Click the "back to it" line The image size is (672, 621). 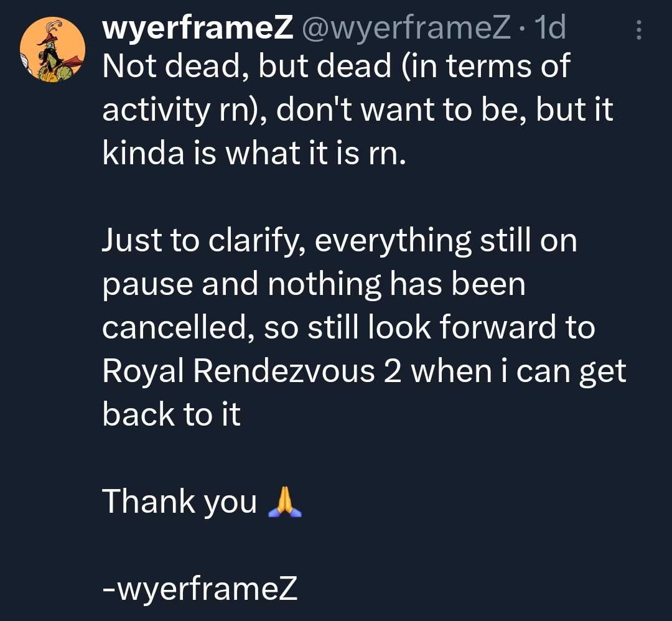171,414
